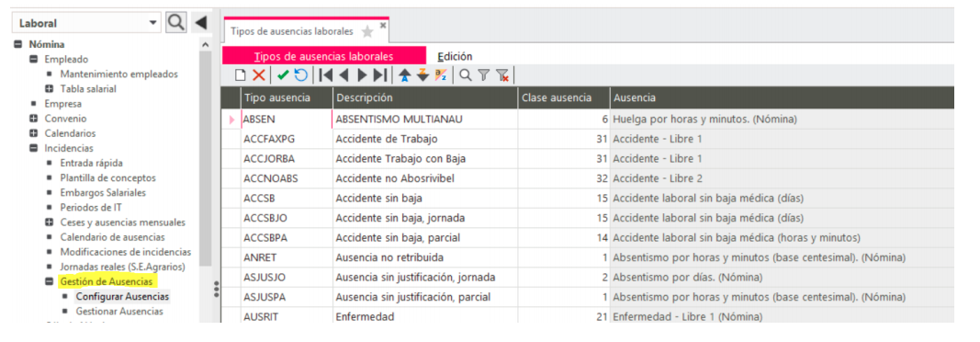Open Modificaciones de incidencias
This screenshot has height=342, width=980.
tap(126, 252)
